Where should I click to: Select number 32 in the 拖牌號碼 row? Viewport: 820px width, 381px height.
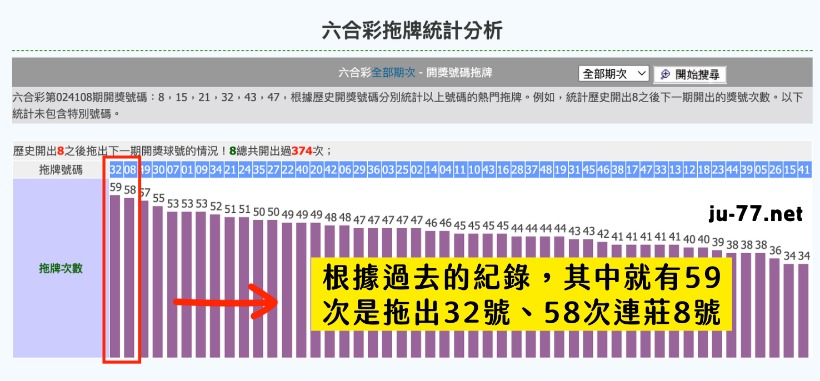115,170
